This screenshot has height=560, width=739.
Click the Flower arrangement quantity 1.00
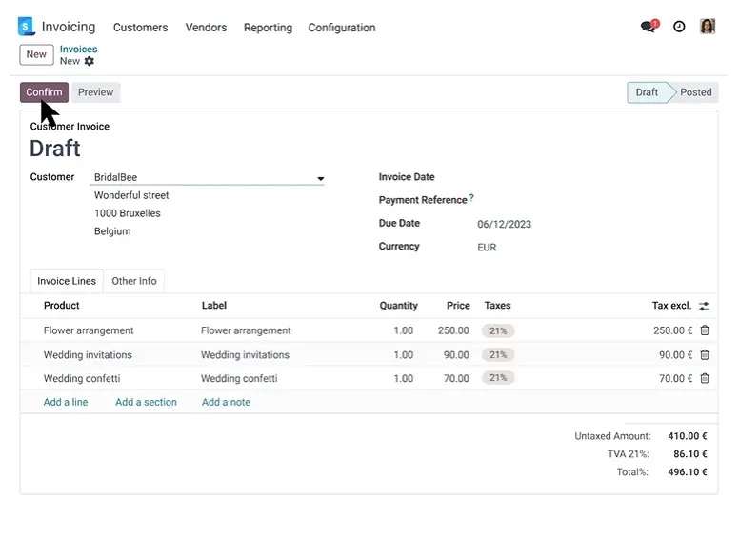(x=404, y=330)
